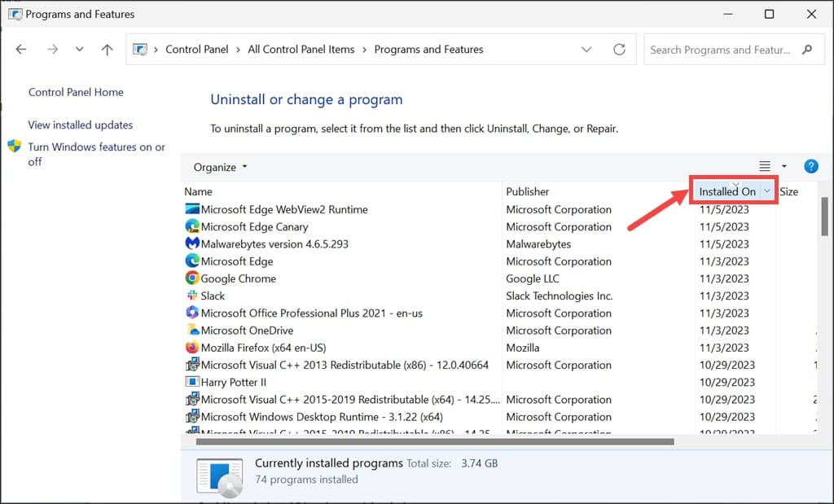Sort by the Name column header
Viewport: 834px width, 504px height.
tap(199, 191)
